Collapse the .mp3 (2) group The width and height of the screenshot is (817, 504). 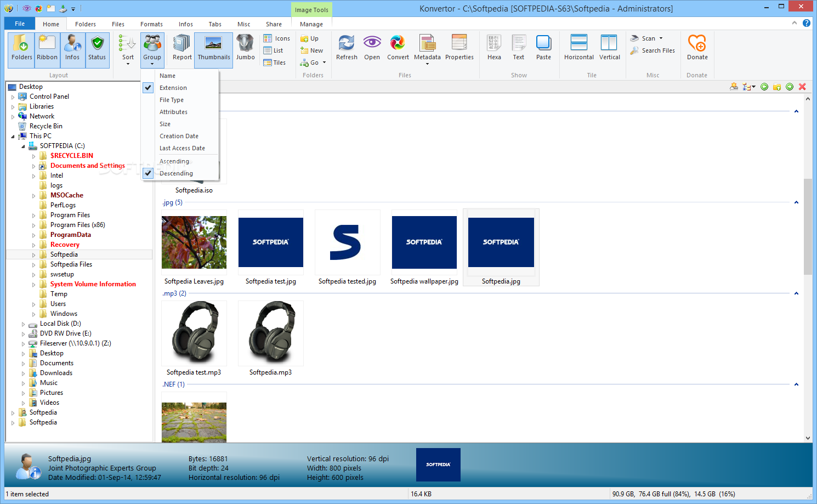(796, 293)
